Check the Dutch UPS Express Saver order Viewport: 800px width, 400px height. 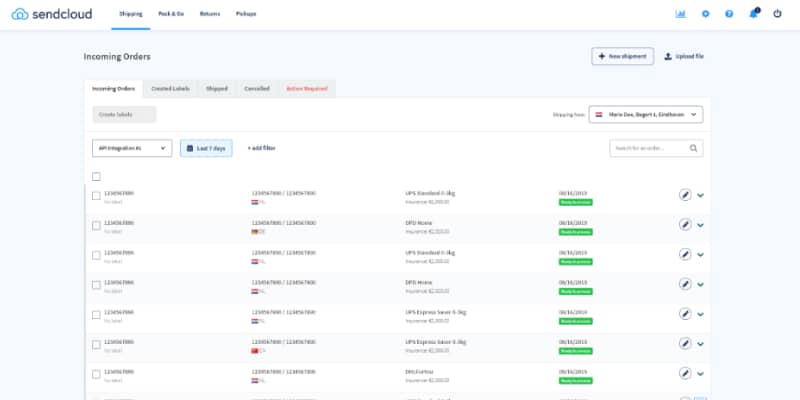point(96,315)
